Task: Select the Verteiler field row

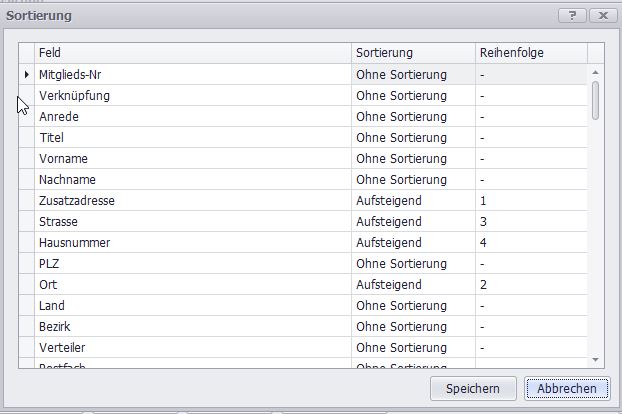Action: click(x=193, y=348)
